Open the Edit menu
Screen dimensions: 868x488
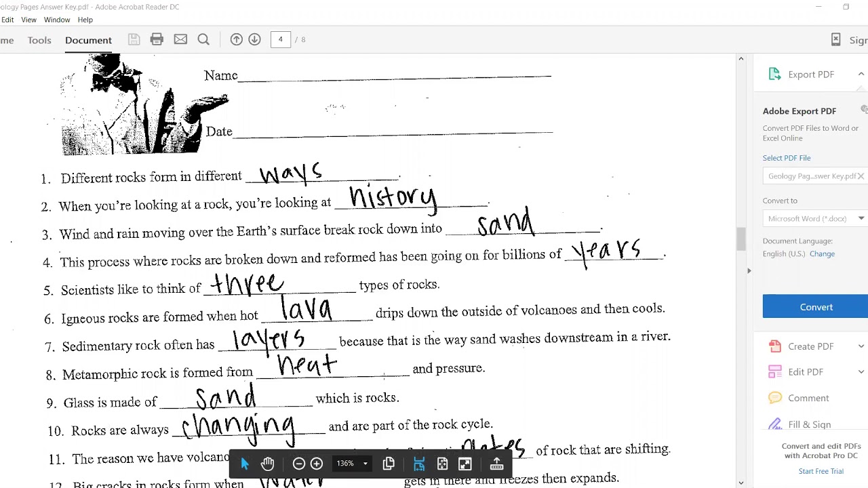pos(7,20)
